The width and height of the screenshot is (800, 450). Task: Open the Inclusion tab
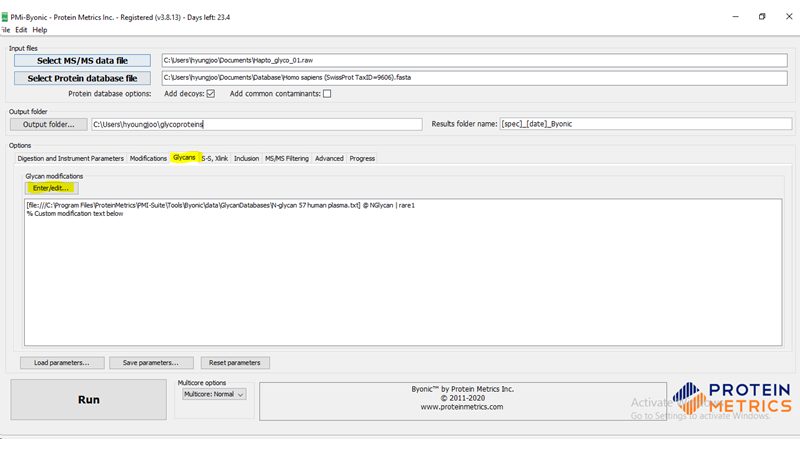[246, 159]
